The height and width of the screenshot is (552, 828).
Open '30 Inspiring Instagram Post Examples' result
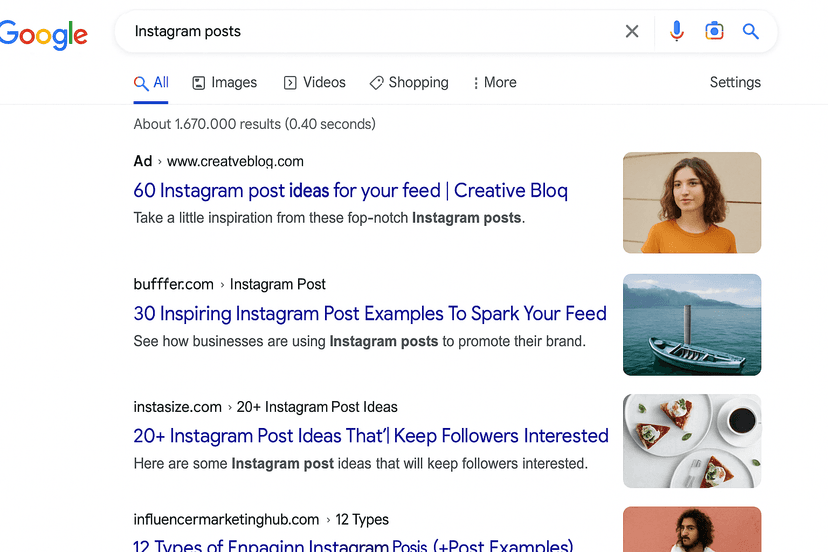(370, 314)
